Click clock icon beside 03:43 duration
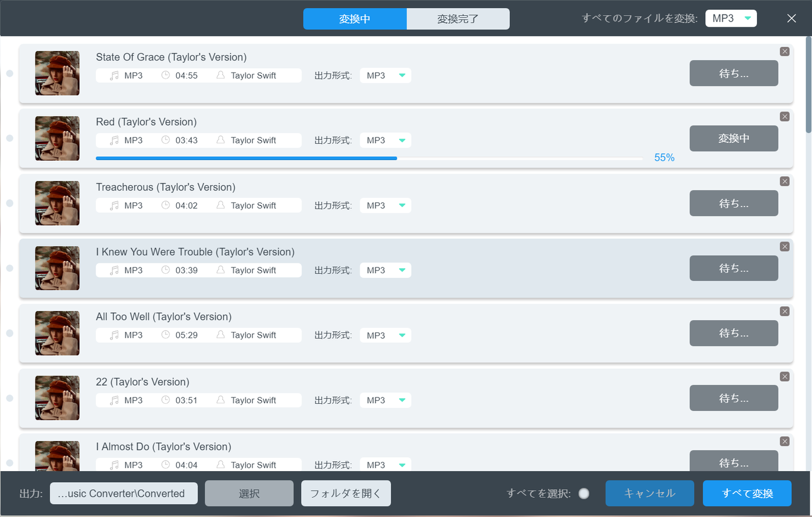 coord(165,140)
